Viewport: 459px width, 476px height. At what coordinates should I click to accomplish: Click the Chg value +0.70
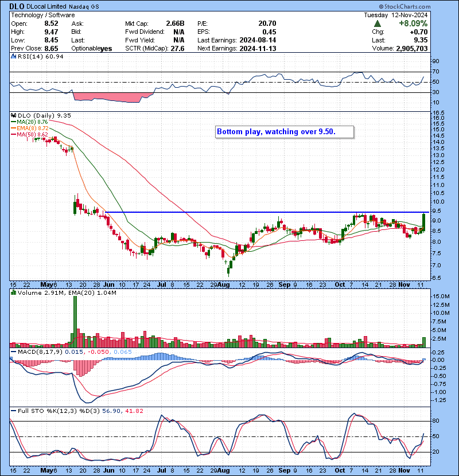coord(419,32)
